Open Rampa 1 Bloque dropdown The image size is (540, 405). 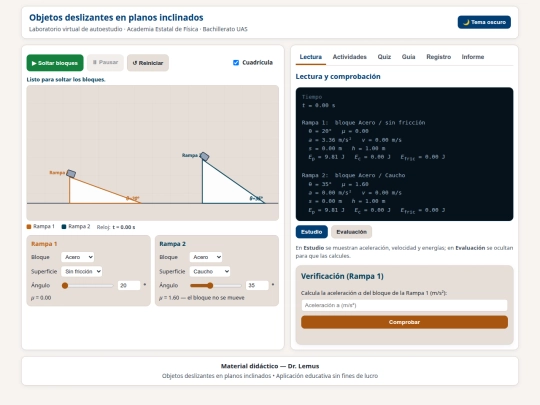click(x=78, y=257)
